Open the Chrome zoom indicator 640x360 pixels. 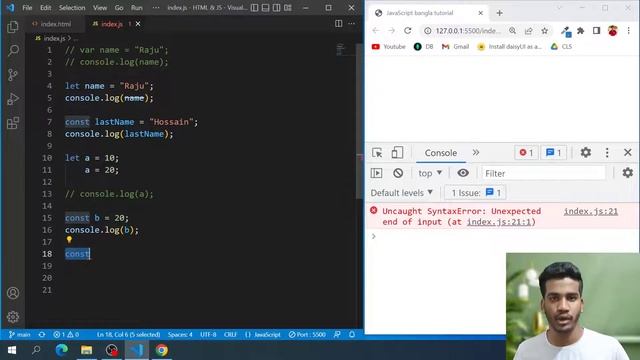pos(512,31)
